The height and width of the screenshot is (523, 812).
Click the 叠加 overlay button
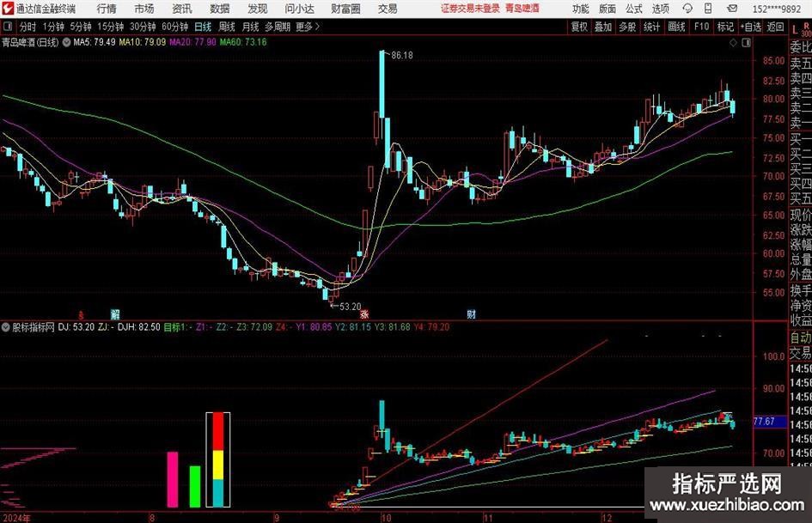tap(603, 27)
